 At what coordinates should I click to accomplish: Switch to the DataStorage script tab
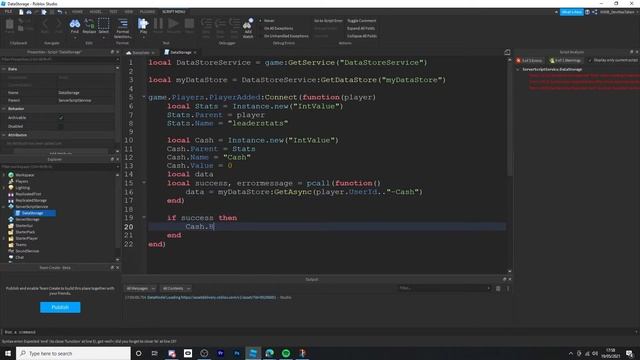180,52
